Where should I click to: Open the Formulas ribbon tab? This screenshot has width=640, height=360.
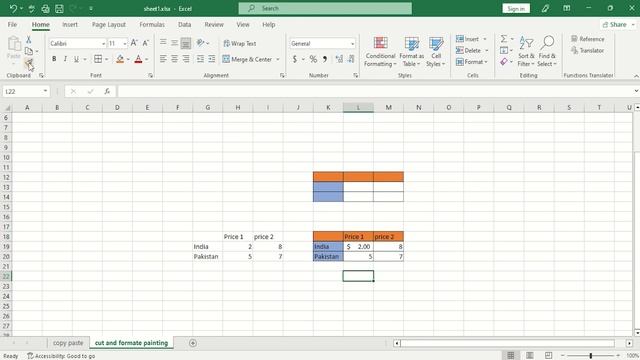[152, 24]
